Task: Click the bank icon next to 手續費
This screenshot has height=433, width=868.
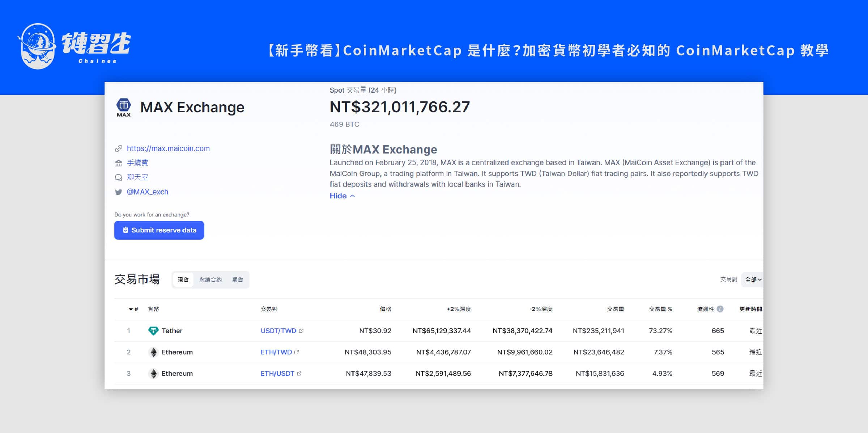Action: point(118,163)
